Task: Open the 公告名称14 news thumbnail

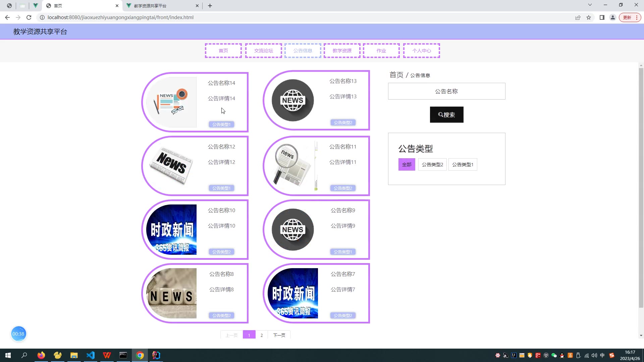Action: tap(172, 102)
